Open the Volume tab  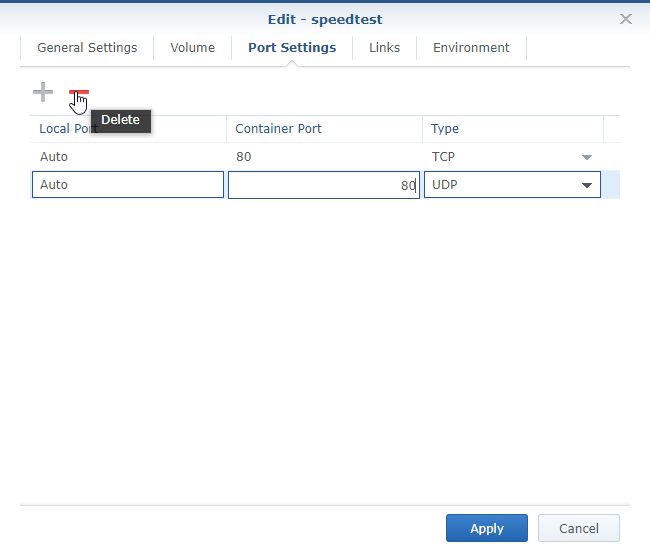[x=193, y=48]
